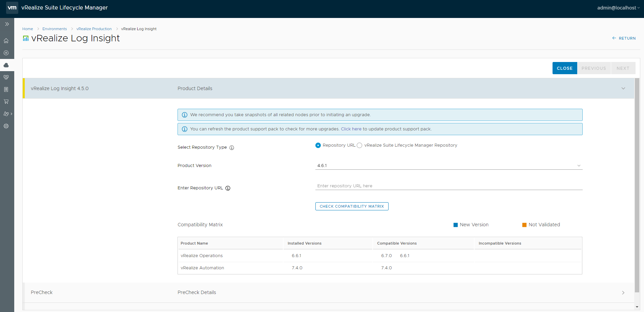Click the VMware vm logo
644x312 pixels.
(x=12, y=7)
